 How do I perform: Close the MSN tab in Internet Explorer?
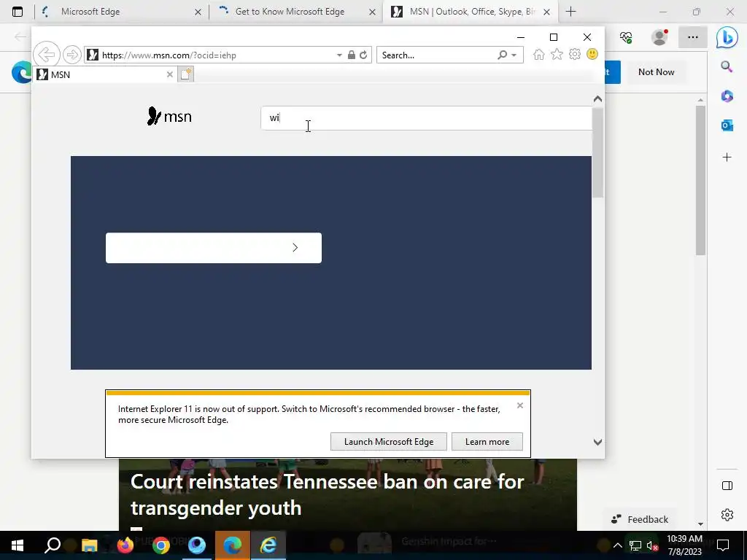coord(169,74)
